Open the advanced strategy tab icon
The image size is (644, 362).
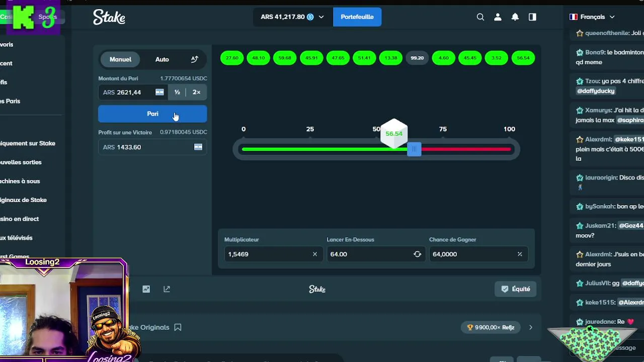(x=195, y=59)
